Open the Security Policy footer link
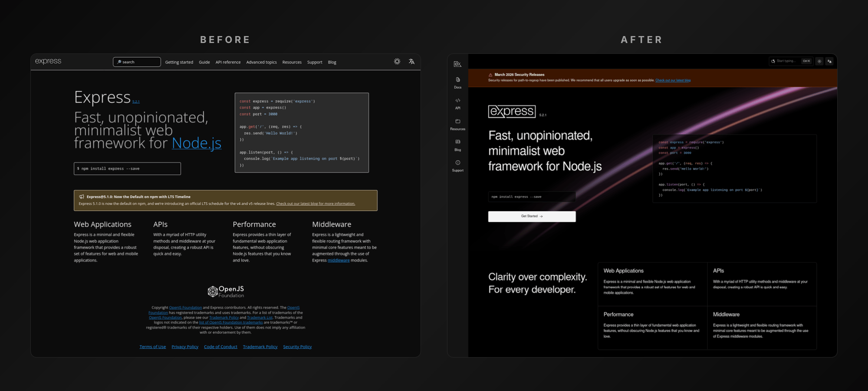868x391 pixels. [297, 347]
